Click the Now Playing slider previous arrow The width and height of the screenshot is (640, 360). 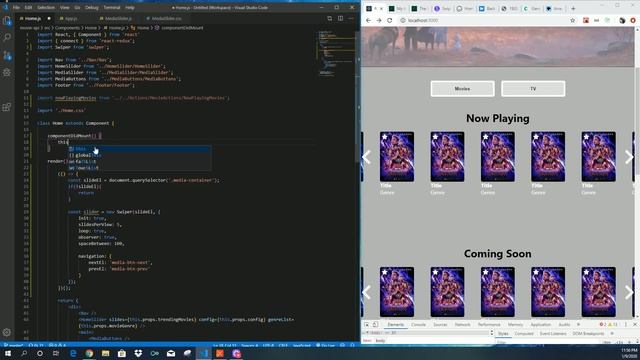point(367,157)
